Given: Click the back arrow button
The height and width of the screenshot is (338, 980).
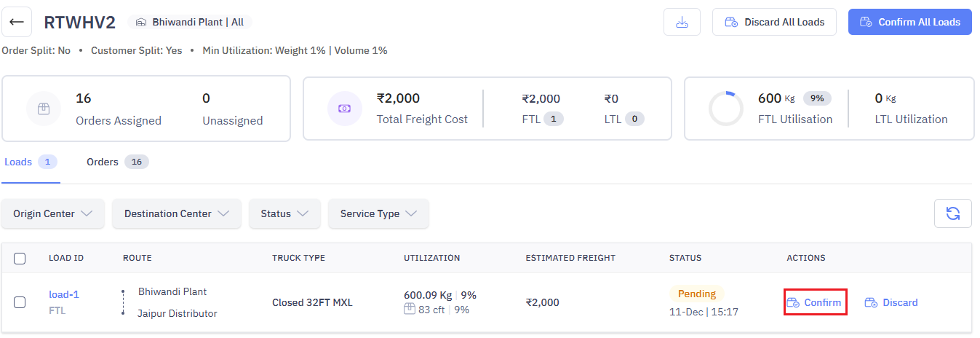Looking at the screenshot, I should [17, 22].
